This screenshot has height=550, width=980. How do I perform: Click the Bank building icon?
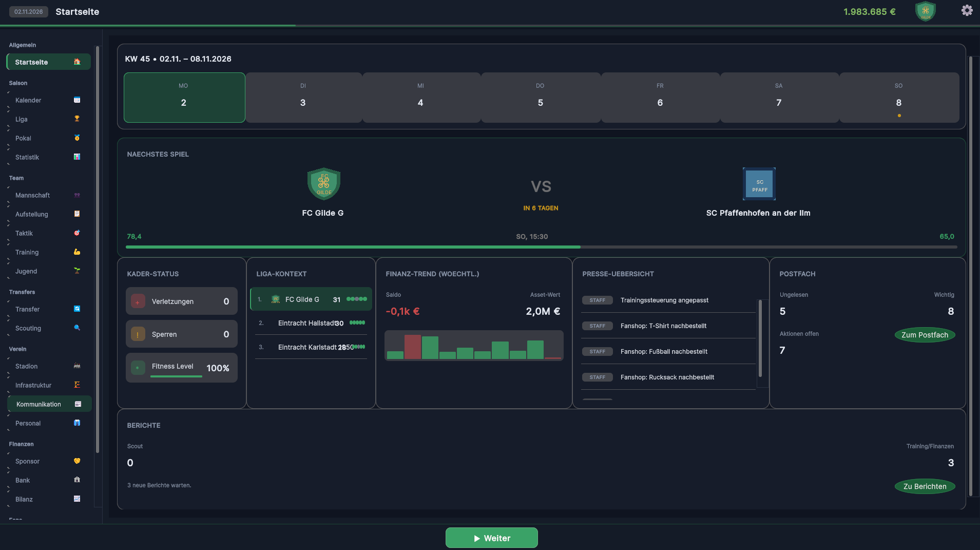(77, 480)
